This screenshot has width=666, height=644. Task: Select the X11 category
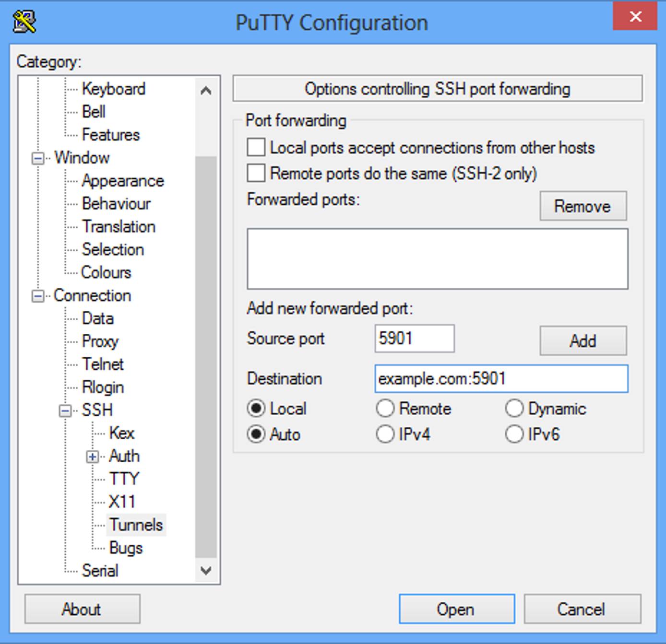(x=122, y=502)
